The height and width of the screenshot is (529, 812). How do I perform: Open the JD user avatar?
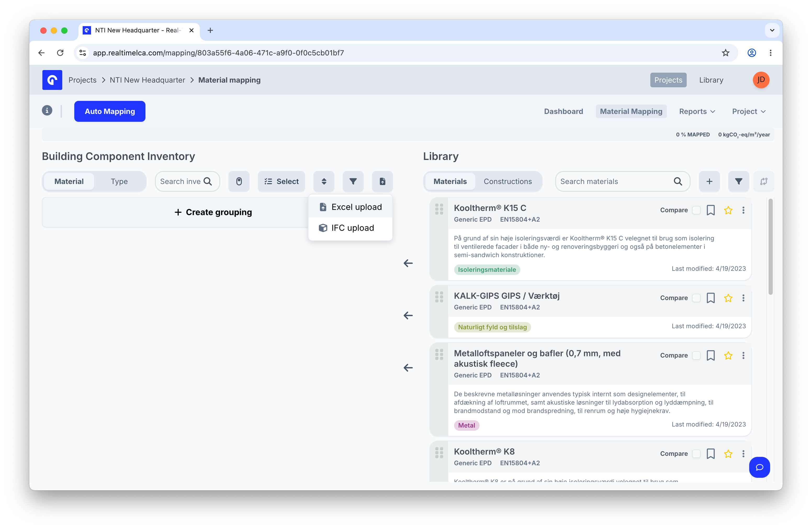tap(761, 80)
